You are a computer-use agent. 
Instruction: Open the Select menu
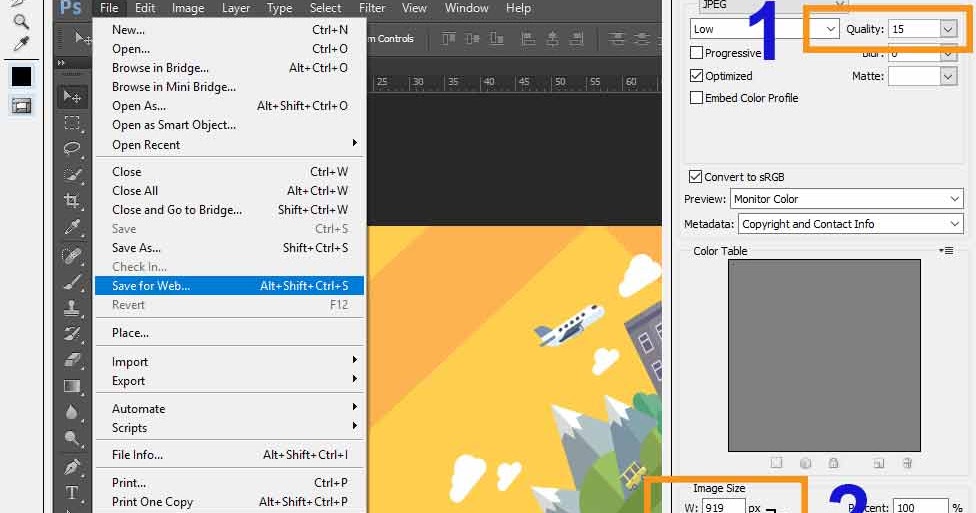tap(326, 8)
